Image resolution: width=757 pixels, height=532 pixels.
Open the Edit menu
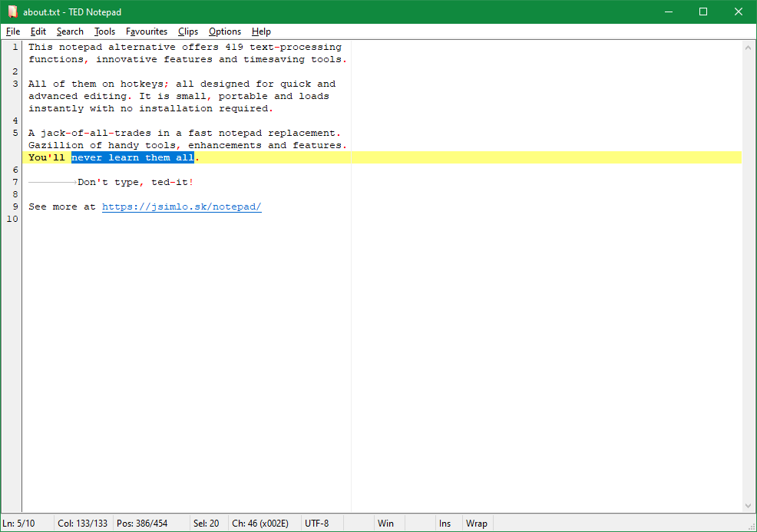click(38, 31)
